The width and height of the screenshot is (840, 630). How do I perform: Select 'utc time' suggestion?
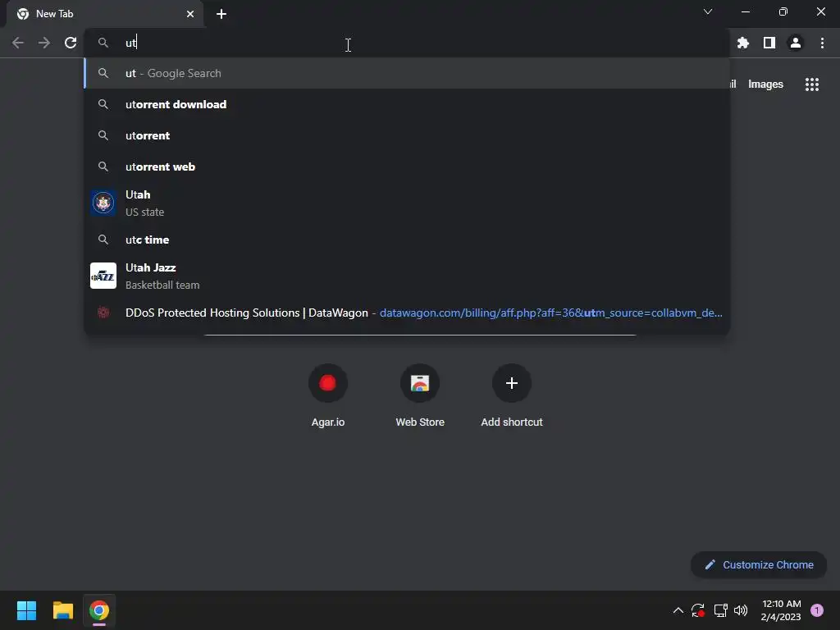click(x=407, y=240)
